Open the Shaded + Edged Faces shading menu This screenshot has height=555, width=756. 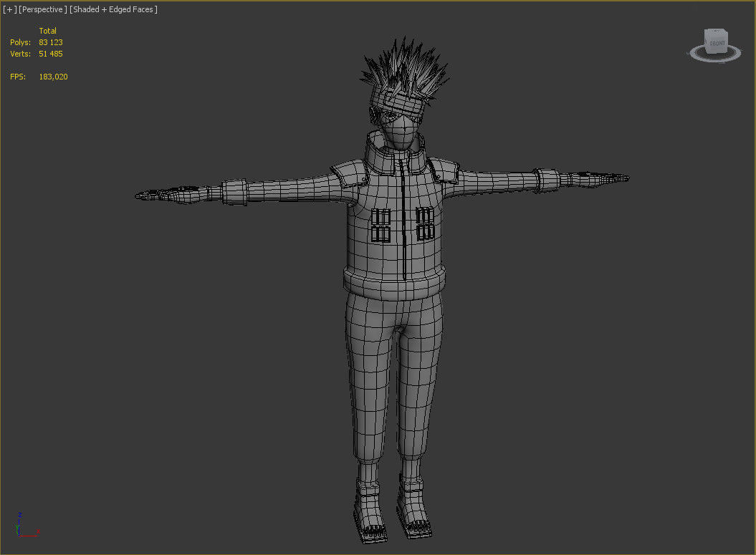tap(113, 9)
